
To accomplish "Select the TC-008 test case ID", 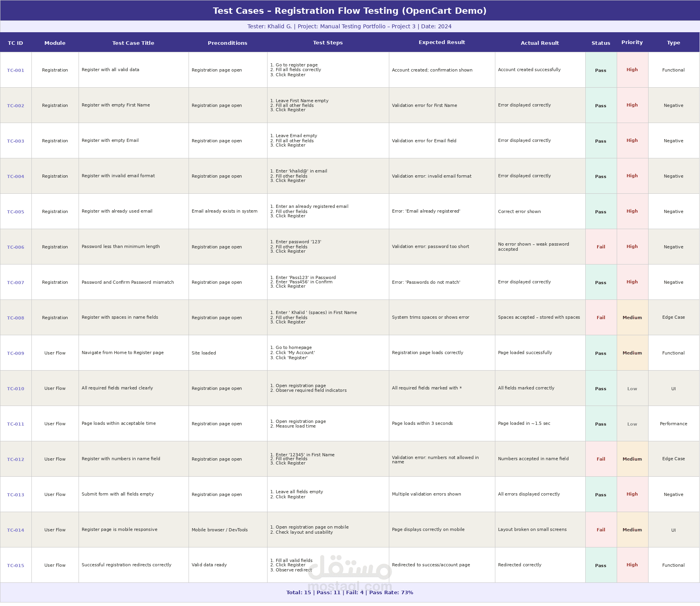I will [x=16, y=318].
